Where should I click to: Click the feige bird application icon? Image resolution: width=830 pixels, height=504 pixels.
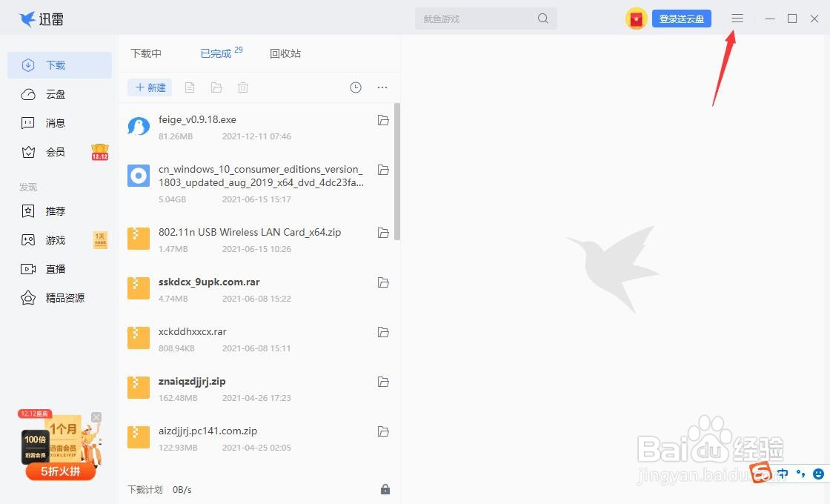point(139,126)
